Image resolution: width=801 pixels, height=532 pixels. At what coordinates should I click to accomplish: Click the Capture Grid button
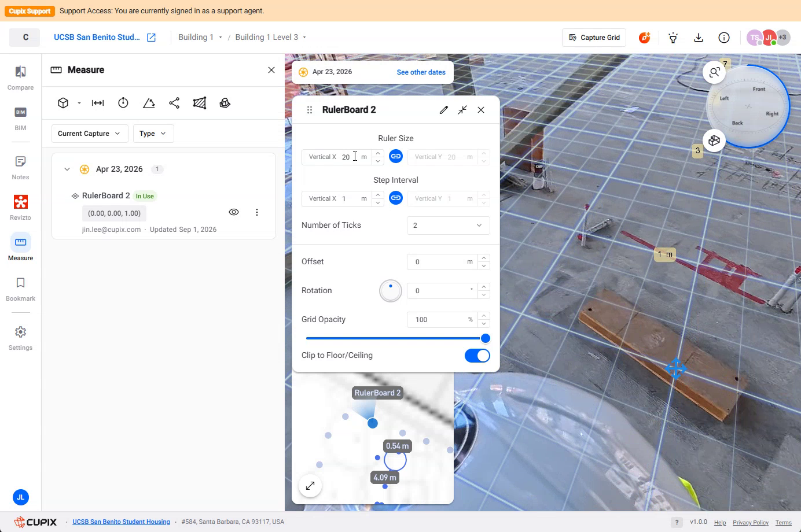coord(594,38)
